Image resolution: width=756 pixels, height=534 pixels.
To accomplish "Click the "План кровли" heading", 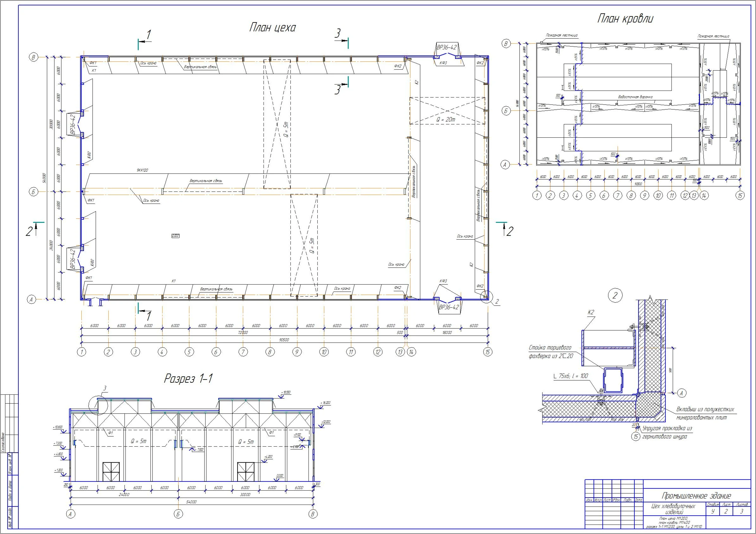I will coord(625,19).
